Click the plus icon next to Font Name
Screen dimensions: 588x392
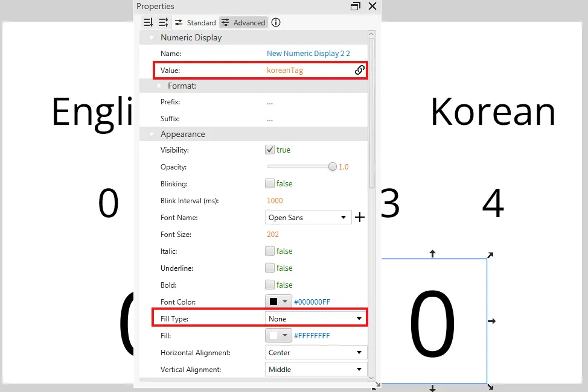[x=360, y=217]
